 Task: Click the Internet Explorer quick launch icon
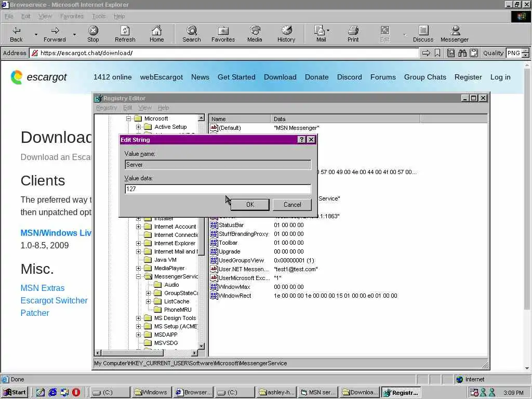(52, 392)
